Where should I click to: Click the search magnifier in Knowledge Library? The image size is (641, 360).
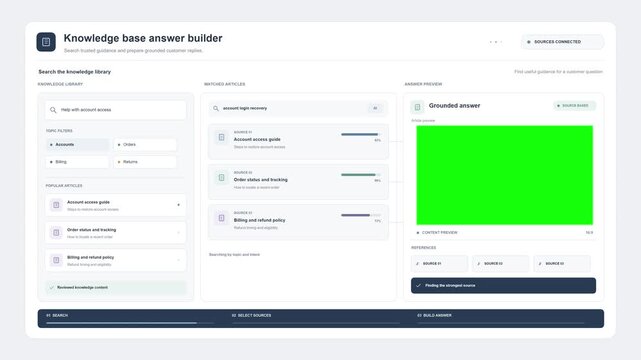(53, 110)
